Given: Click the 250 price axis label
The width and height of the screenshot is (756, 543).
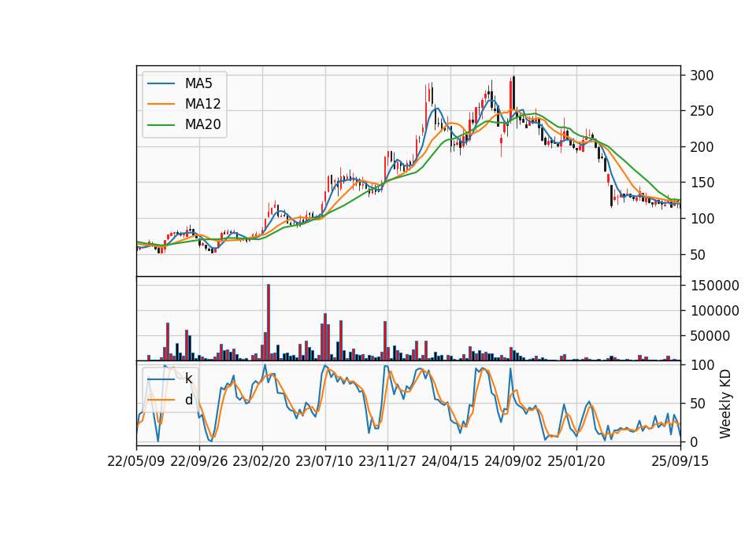Looking at the screenshot, I should (702, 111).
